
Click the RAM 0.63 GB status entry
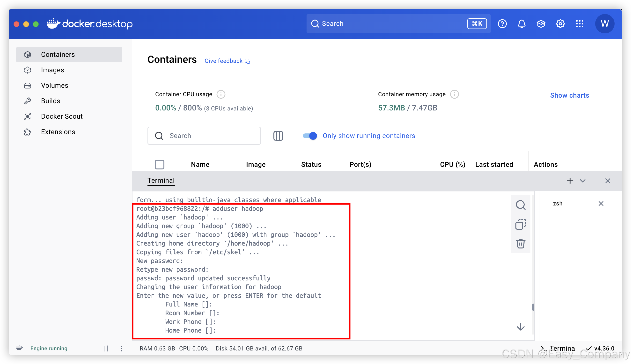tap(157, 349)
